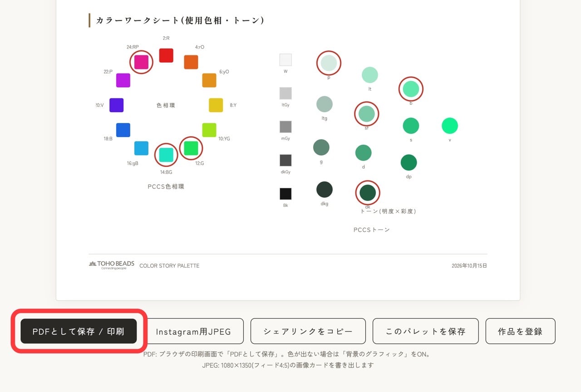Viewport: 581px width, 392px height.
Task: Select the v vivid tone dot
Action: 450,126
